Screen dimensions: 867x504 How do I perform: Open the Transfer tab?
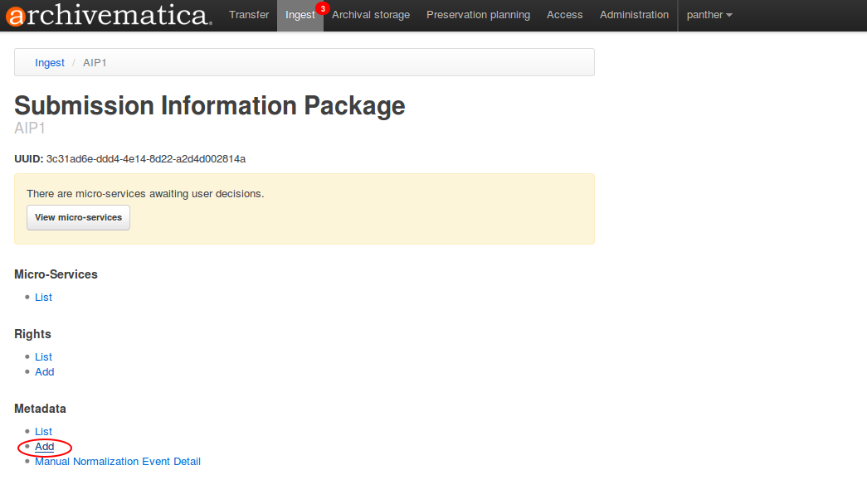point(249,15)
